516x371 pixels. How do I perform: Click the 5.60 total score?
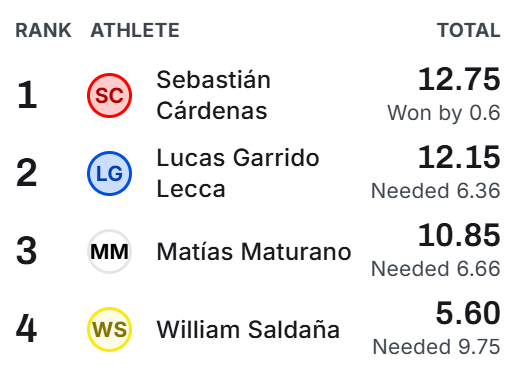point(468,313)
